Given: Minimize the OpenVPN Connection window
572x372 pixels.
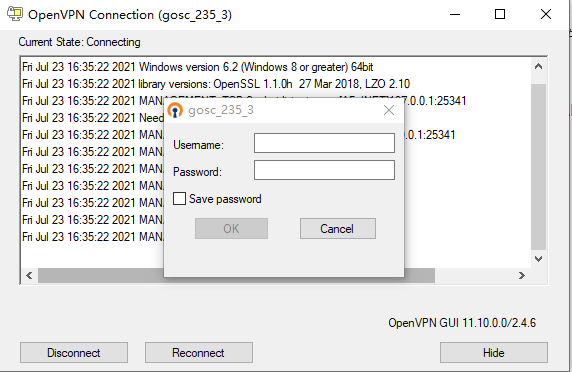Looking at the screenshot, I should [455, 15].
